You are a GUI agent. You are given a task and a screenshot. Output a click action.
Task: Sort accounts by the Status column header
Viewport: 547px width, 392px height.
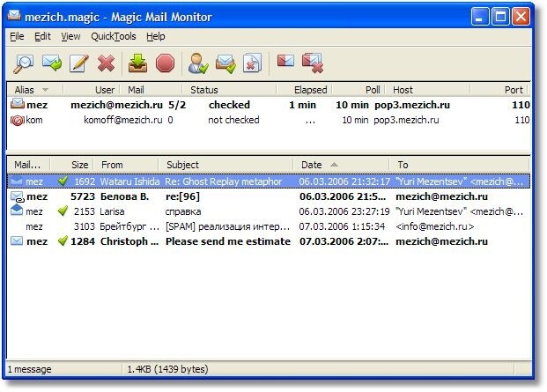pos(204,90)
